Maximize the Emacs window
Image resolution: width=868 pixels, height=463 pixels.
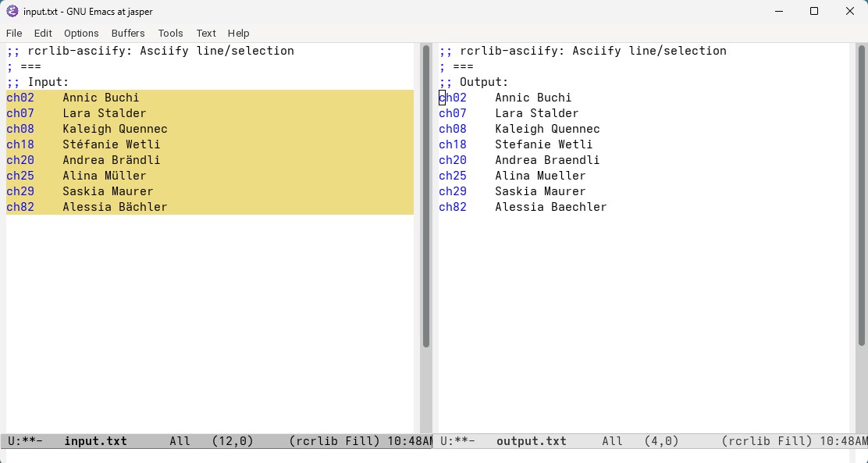(x=813, y=11)
